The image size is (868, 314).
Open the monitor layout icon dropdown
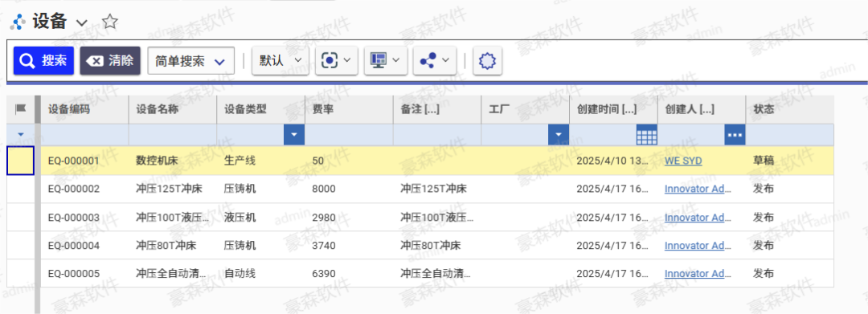coord(386,60)
